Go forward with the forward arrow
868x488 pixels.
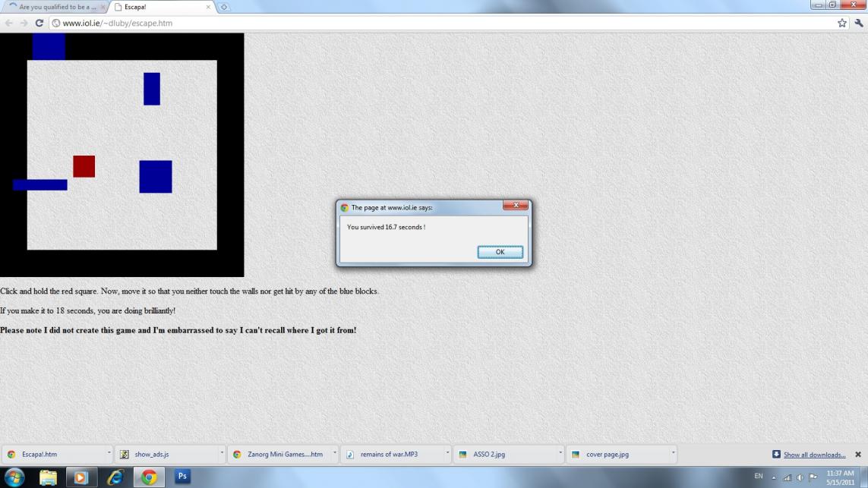[24, 23]
